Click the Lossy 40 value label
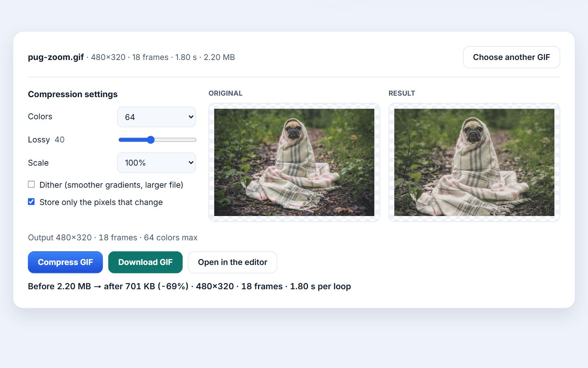This screenshot has height=368, width=588. (60, 140)
